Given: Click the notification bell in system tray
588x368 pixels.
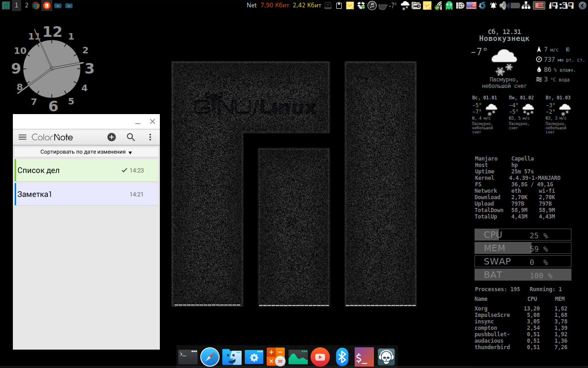Looking at the screenshot, I should click(493, 6).
